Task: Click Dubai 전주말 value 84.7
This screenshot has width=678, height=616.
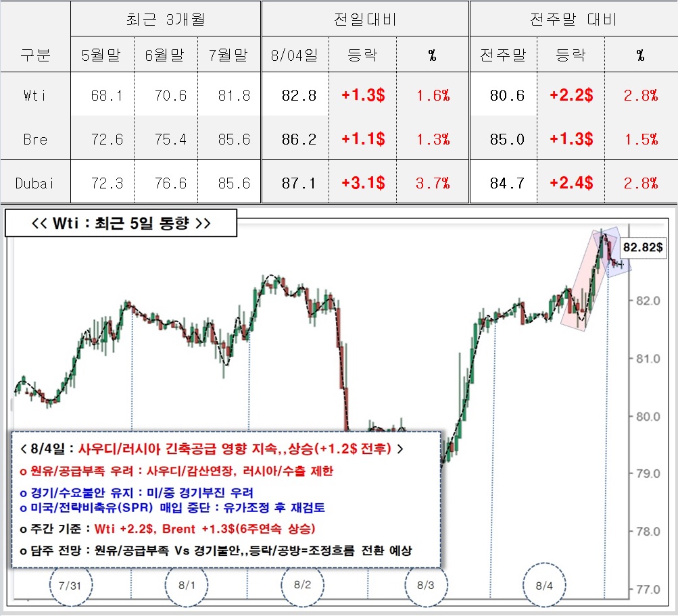Action: click(507, 183)
